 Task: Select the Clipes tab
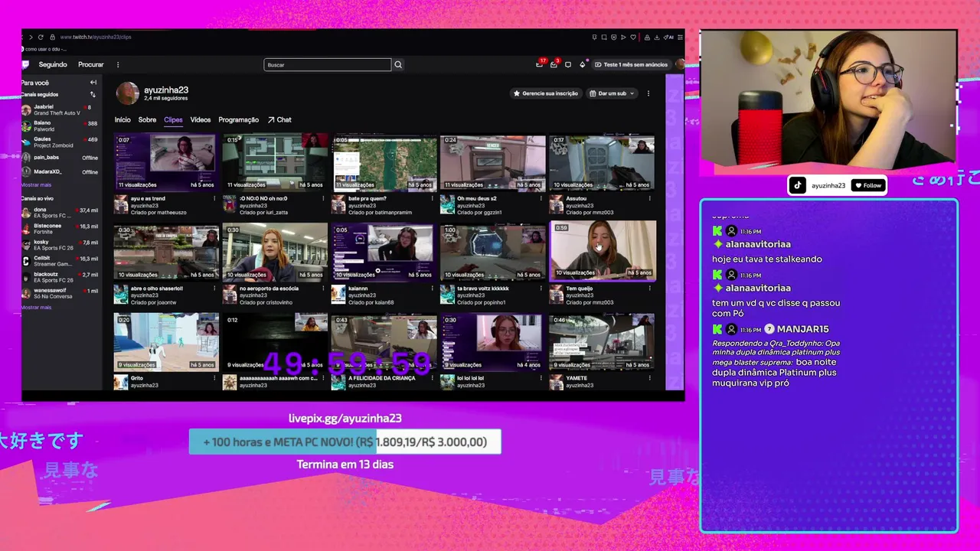pyautogui.click(x=173, y=120)
